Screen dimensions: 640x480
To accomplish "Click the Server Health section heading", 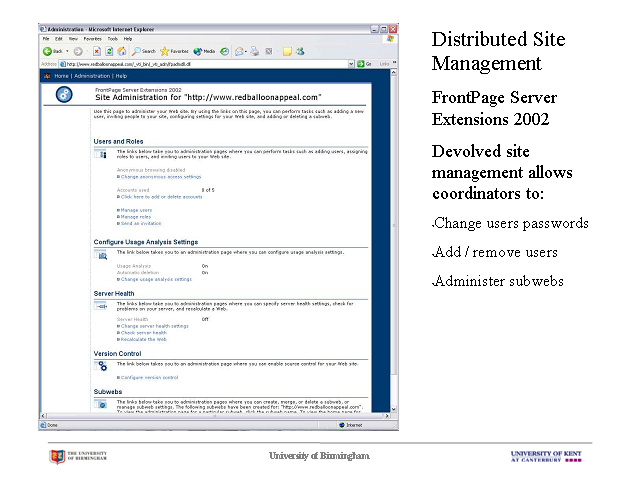I will (114, 293).
